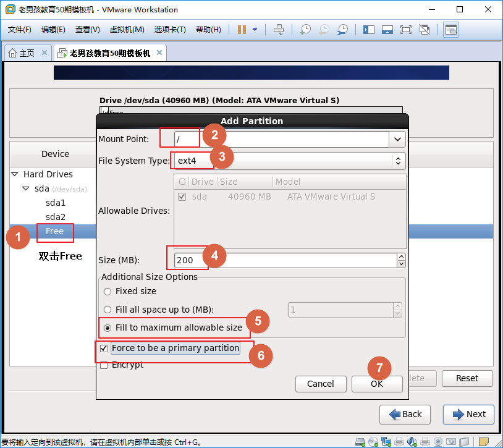Click Send Ctrl+Alt+Del toolbar icon
The image size is (503, 448).
(279, 30)
